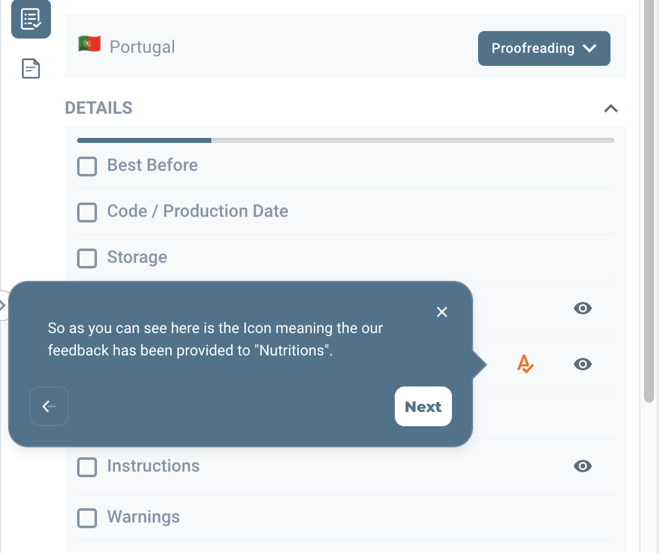Open the checklist panel sidebar icon
Viewport: 659px width, 553px height.
pyautogui.click(x=31, y=19)
